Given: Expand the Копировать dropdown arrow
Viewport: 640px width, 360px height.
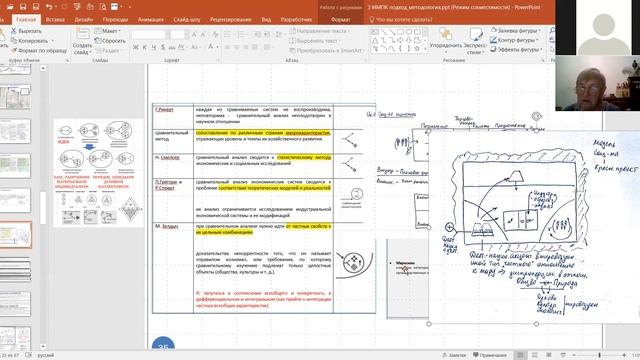Looking at the screenshot, I should pos(52,41).
